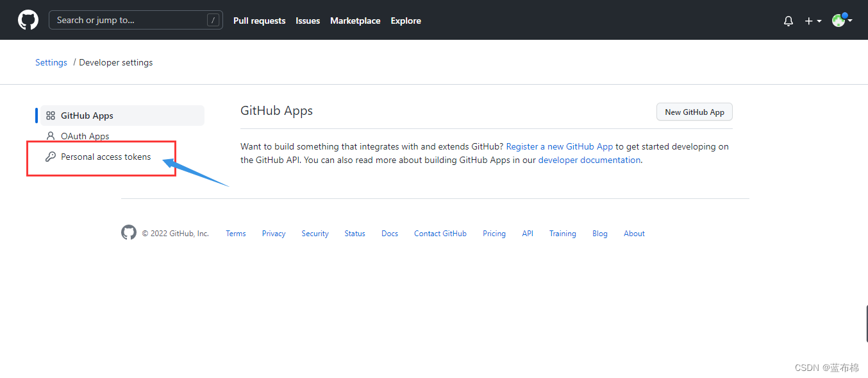Focus the Search or jump to field

(x=136, y=20)
